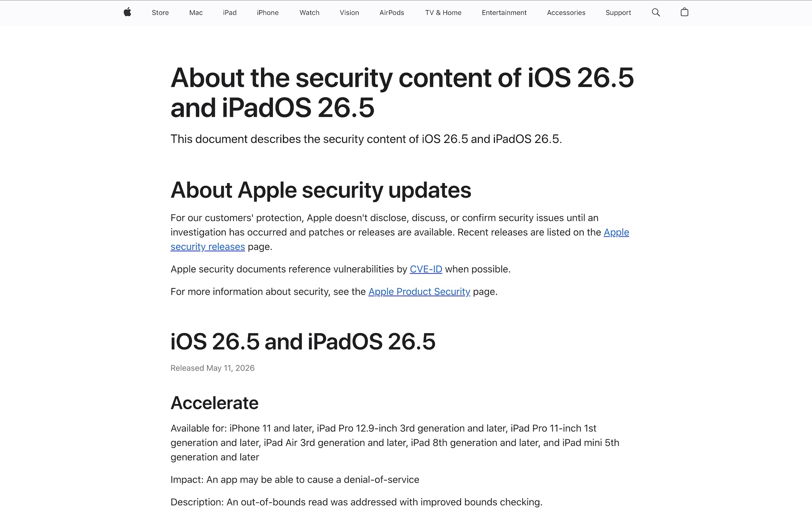This screenshot has width=812, height=508.
Task: Select the Entertainment navigation item
Action: (x=504, y=13)
